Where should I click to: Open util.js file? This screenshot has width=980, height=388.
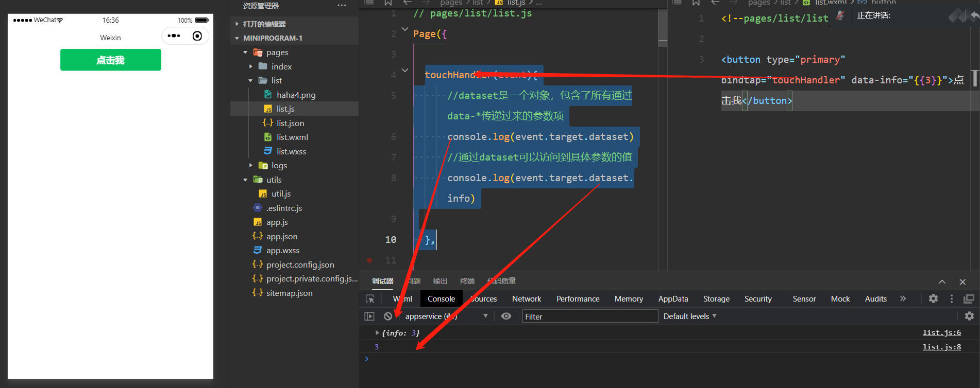(x=281, y=194)
